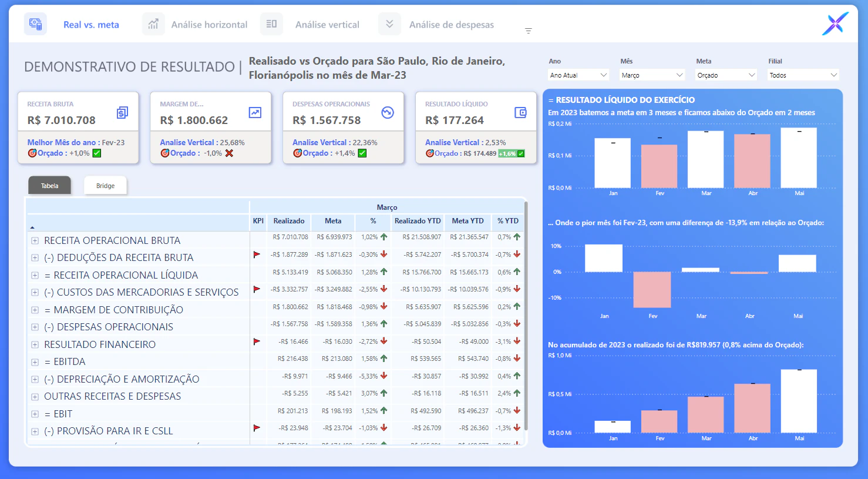Go to Análise vertical page

click(327, 25)
